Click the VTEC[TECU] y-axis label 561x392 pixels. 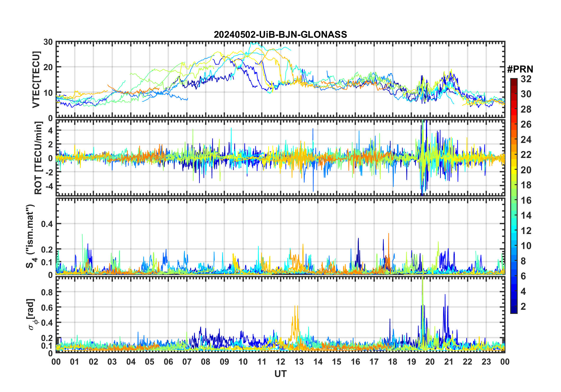[x=36, y=80]
